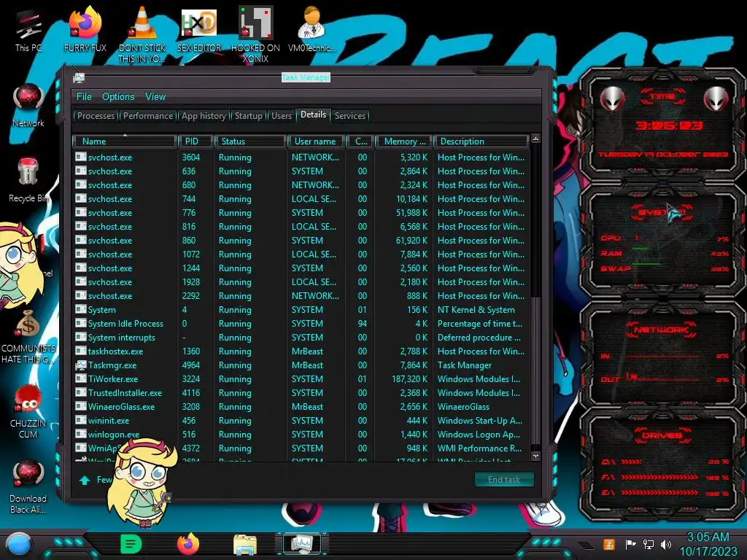Click the scrollbar down arrow
The width and height of the screenshot is (747, 560).
pyautogui.click(x=535, y=456)
